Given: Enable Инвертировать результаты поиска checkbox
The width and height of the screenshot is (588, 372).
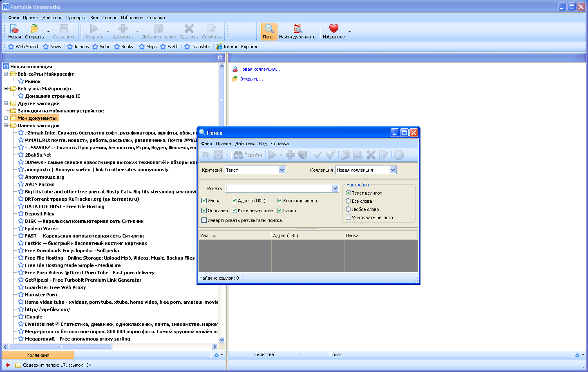Looking at the screenshot, I should (x=204, y=220).
